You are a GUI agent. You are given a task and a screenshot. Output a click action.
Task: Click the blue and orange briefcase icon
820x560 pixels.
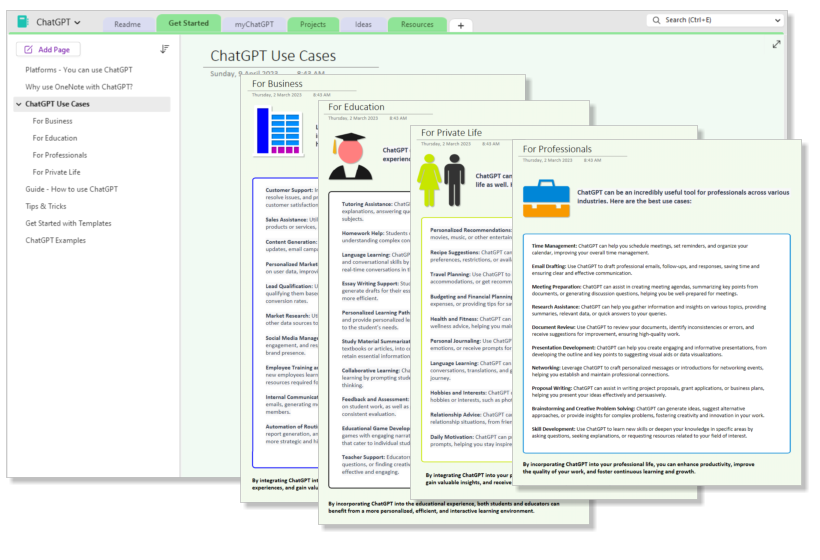tap(546, 198)
